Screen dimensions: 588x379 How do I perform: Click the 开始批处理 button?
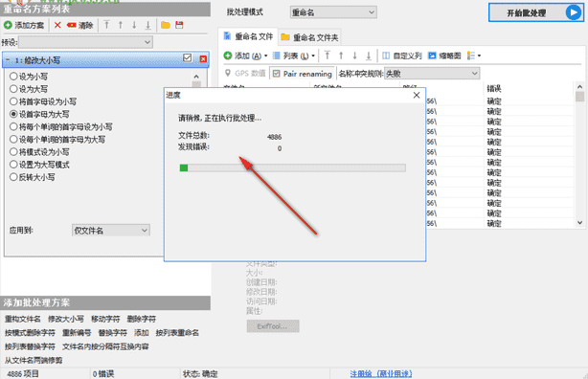tap(536, 12)
